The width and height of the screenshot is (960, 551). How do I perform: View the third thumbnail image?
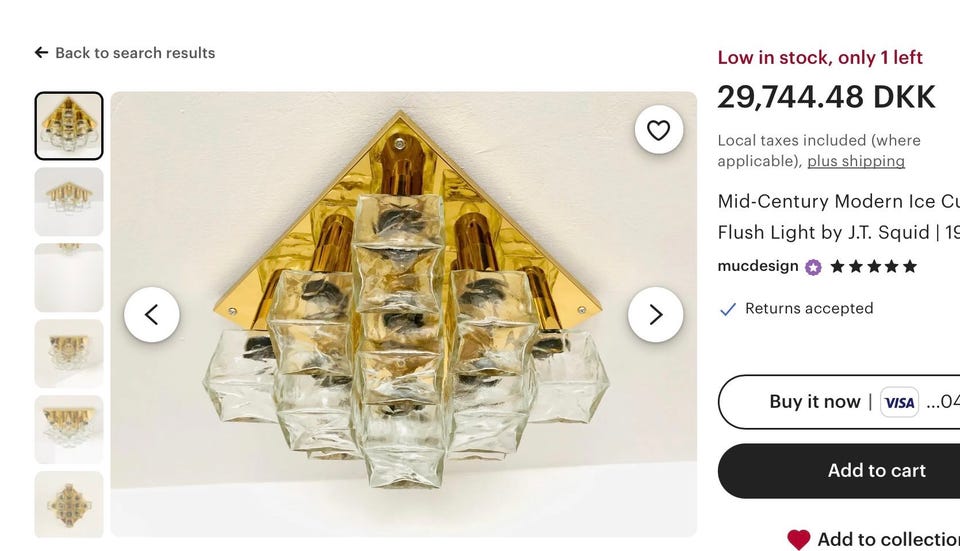(69, 278)
